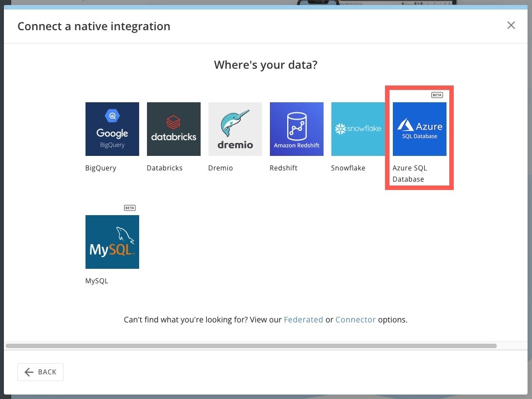Select the MySQL integration tile
This screenshot has height=399, width=532.
click(112, 241)
